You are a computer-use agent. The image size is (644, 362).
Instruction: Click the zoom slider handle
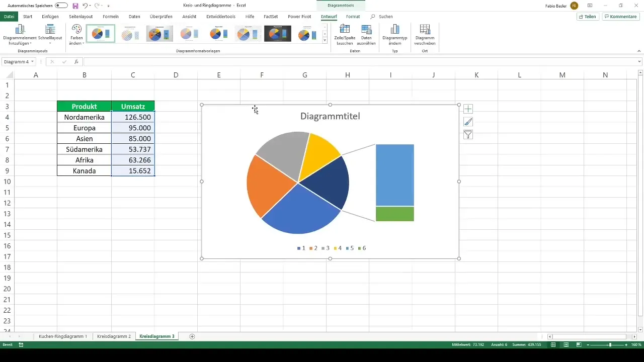pyautogui.click(x=610, y=344)
